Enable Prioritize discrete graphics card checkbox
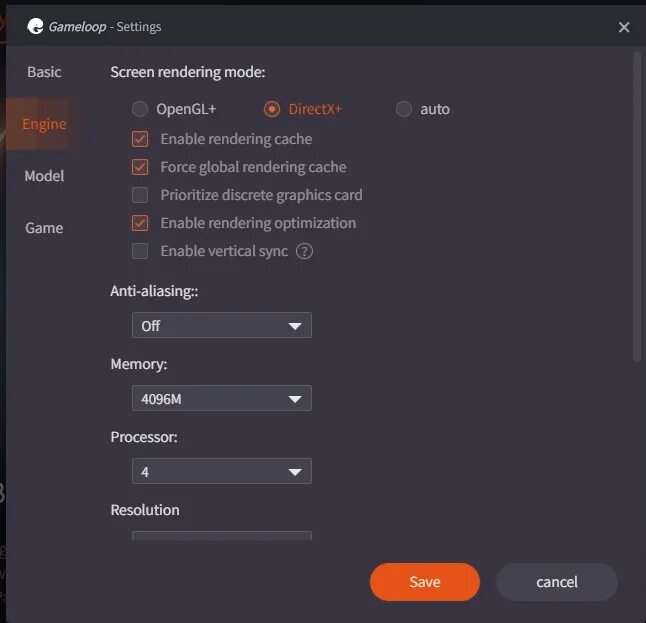The width and height of the screenshot is (646, 623). point(140,195)
